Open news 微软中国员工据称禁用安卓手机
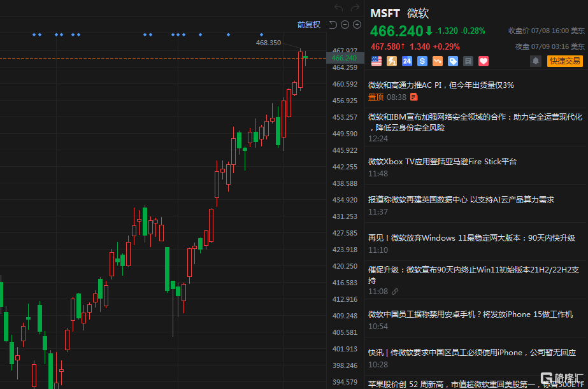The width and height of the screenshot is (588, 389). click(470, 315)
